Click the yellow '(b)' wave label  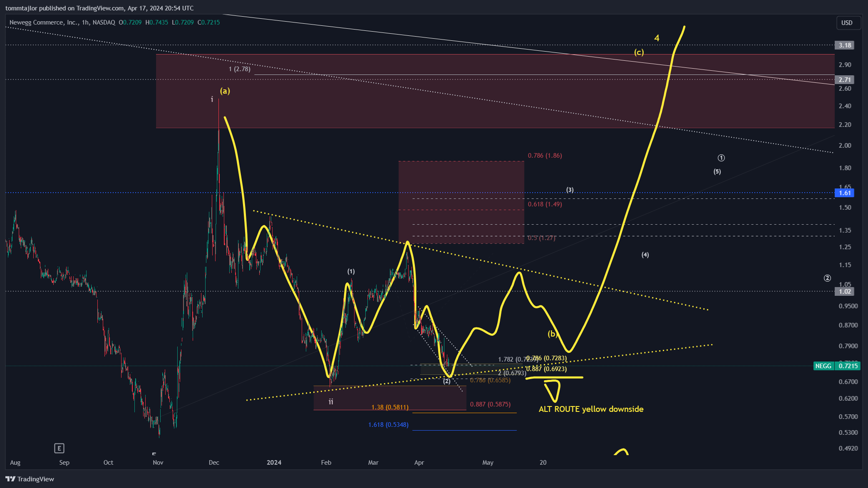click(552, 334)
